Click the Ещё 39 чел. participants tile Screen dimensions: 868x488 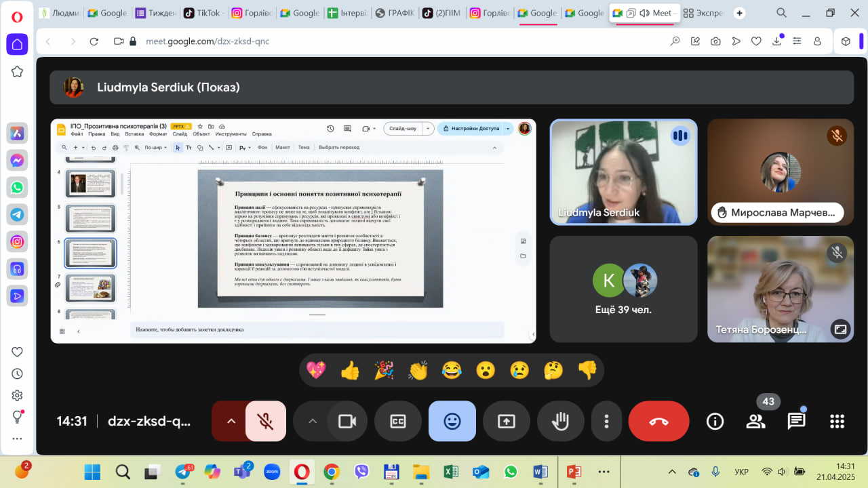pyautogui.click(x=623, y=289)
